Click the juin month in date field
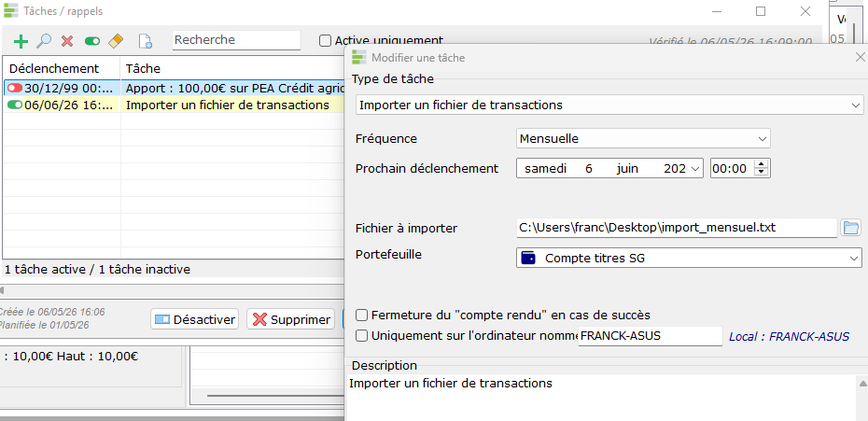Viewport: 868px width, 421px height. point(627,168)
